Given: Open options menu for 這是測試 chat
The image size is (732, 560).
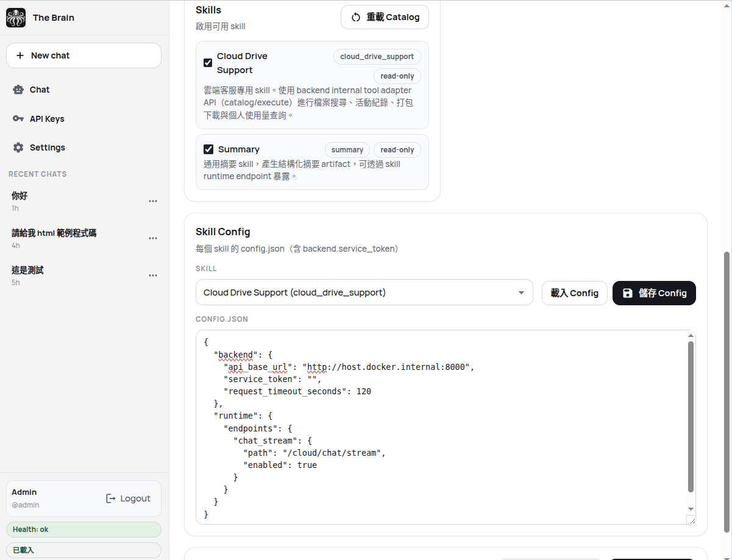Looking at the screenshot, I should pyautogui.click(x=153, y=275).
